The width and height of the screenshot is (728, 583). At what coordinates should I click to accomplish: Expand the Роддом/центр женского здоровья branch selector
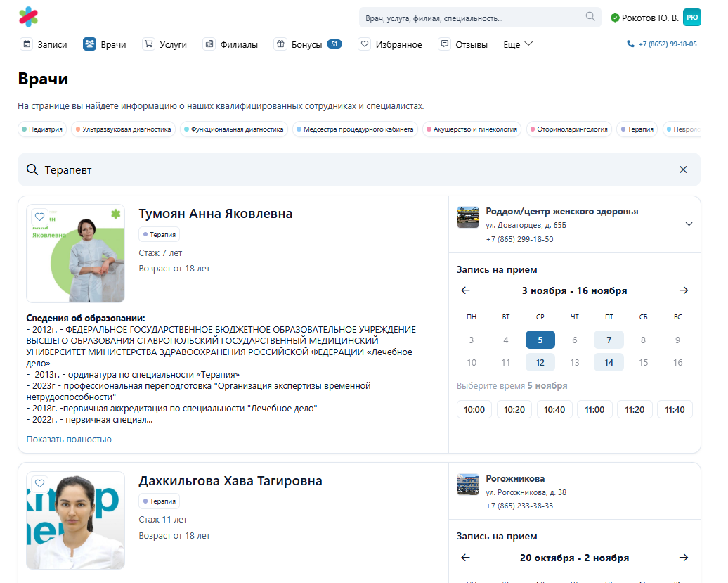point(689,224)
